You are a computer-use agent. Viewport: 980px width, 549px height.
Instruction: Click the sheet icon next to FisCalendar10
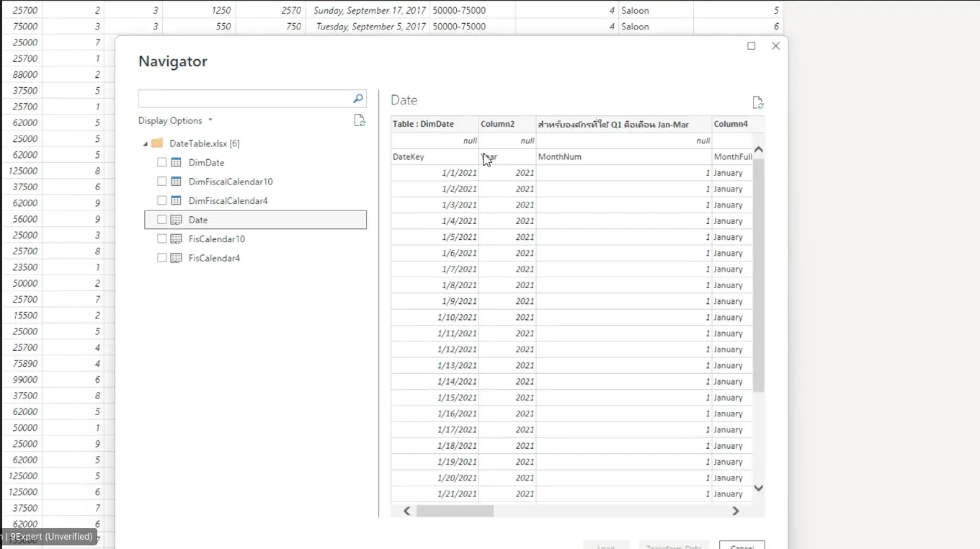click(176, 239)
